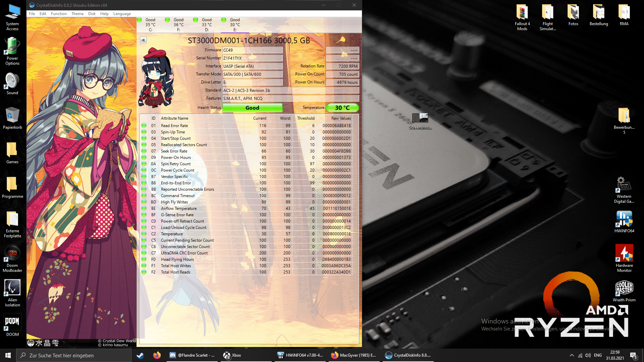Switch to HWiNFO64 v7.00 taskbar item
This screenshot has height=362, width=644.
pyautogui.click(x=300, y=355)
